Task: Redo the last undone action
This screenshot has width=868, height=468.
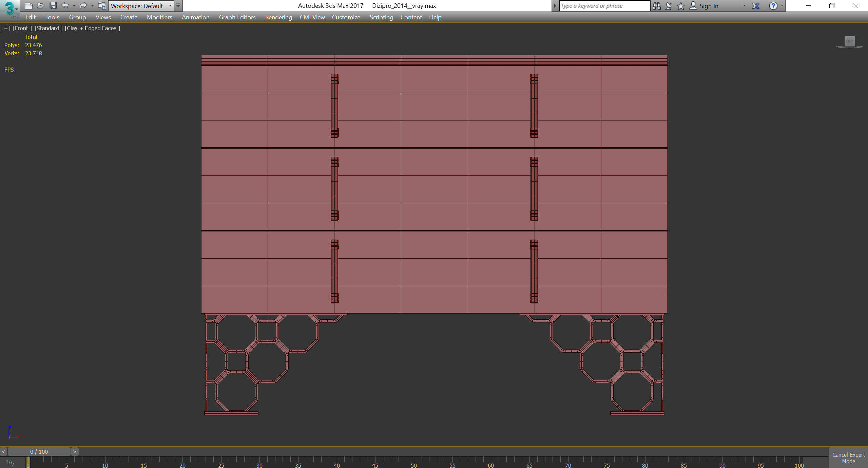Action: pyautogui.click(x=83, y=5)
